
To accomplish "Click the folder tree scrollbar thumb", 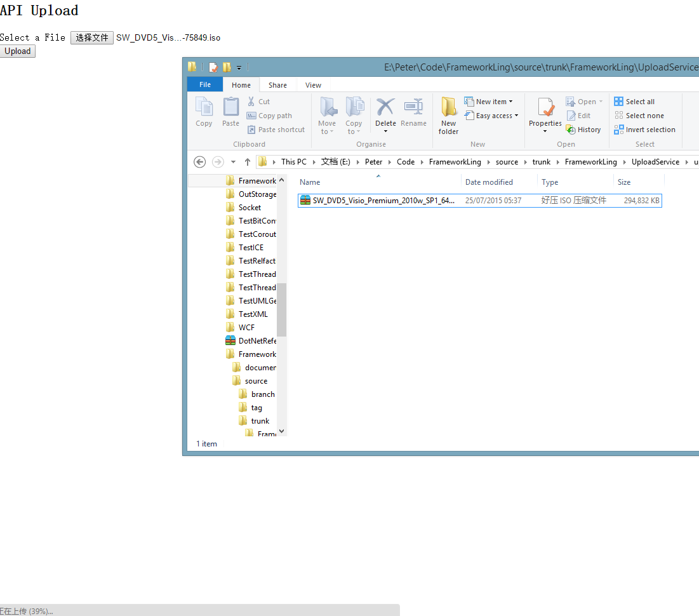I will (281, 309).
